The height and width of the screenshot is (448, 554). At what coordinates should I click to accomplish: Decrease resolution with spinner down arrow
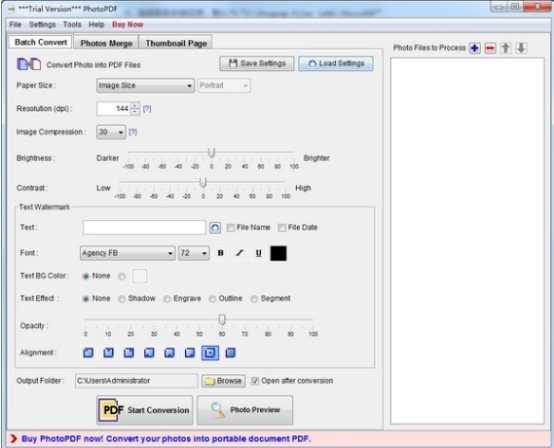[135, 112]
